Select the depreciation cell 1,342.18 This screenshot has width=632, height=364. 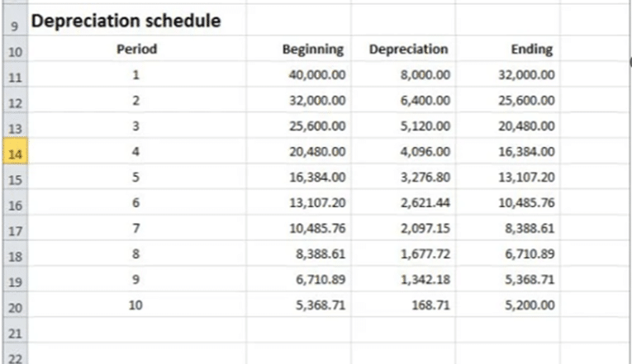tap(421, 279)
